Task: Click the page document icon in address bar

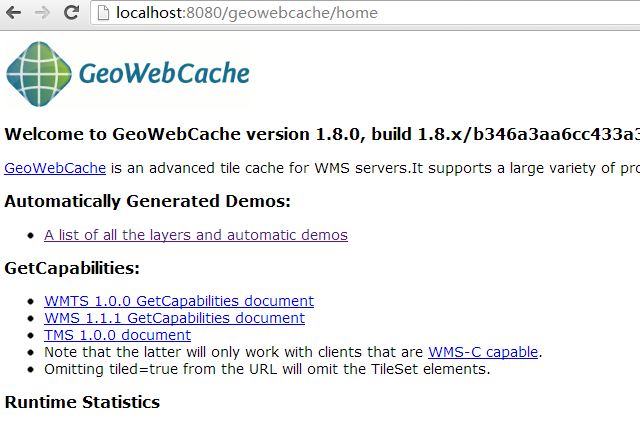Action: point(103,13)
